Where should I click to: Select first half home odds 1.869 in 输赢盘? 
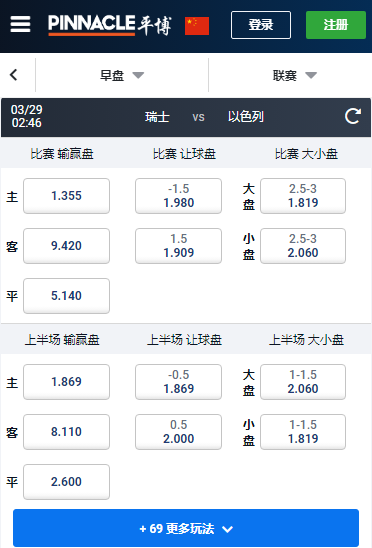66,382
